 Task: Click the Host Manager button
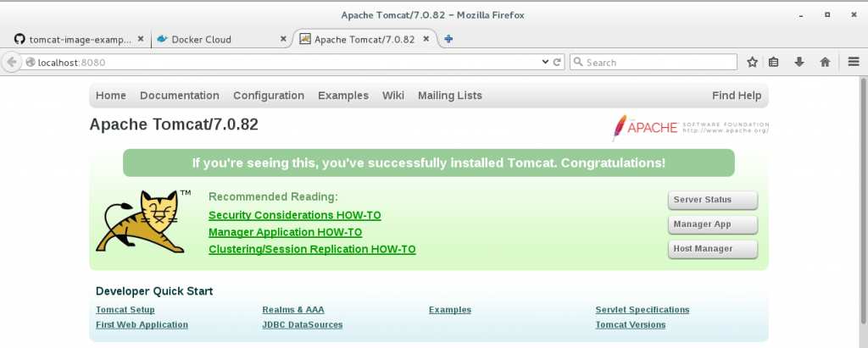pos(712,249)
